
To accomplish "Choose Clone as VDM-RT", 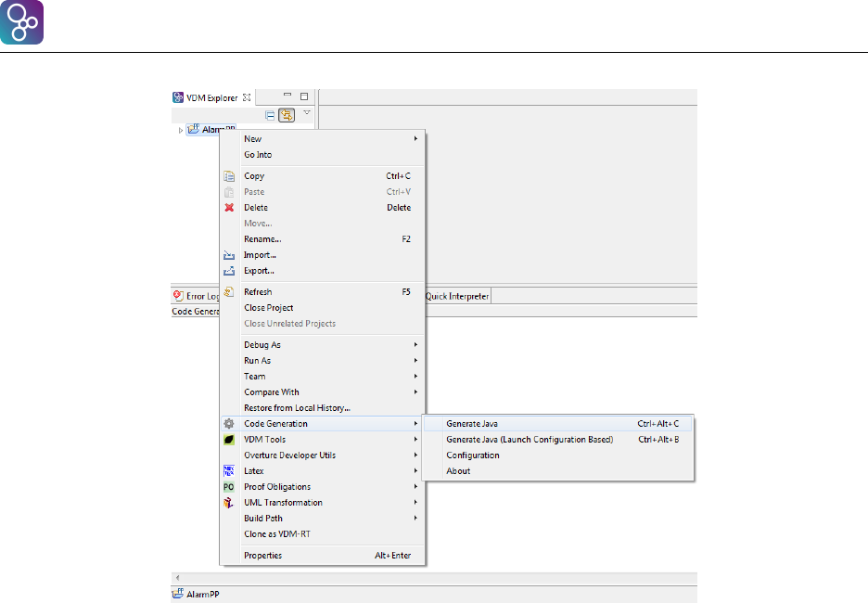I will pos(323,534).
